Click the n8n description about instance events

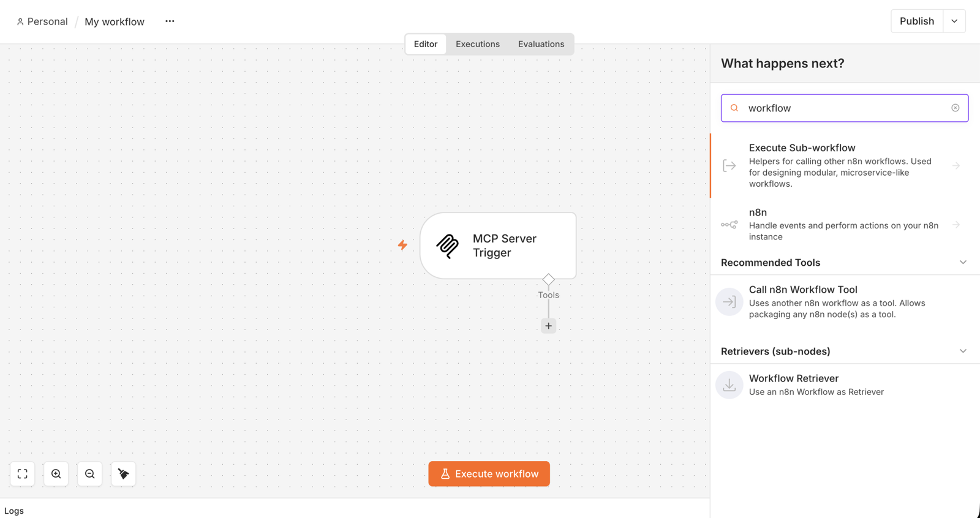point(843,231)
